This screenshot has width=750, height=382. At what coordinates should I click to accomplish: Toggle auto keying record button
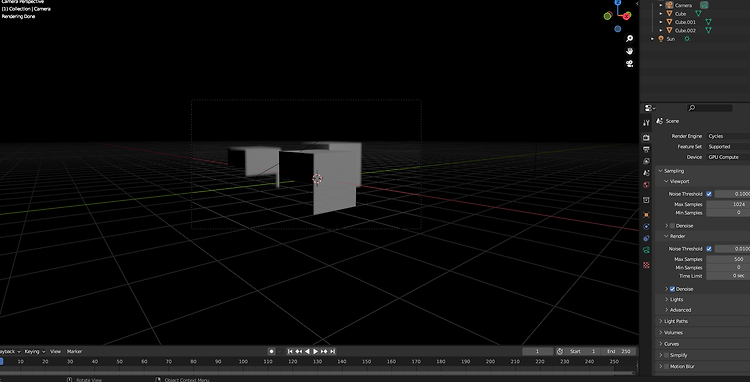click(x=271, y=351)
